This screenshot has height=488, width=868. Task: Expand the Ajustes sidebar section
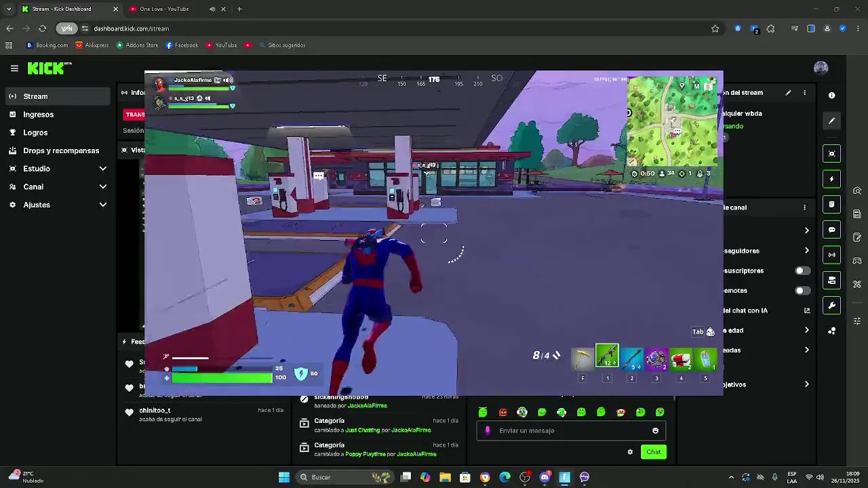(x=58, y=205)
